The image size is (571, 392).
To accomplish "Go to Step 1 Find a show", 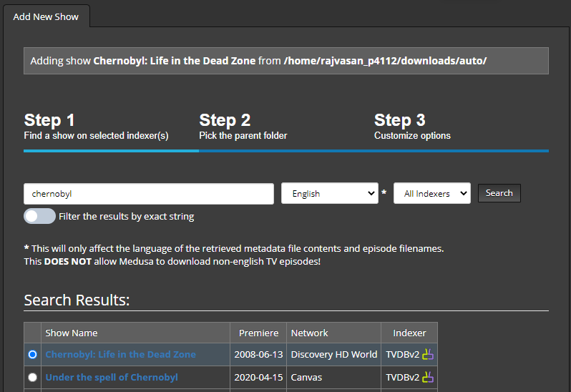I will [x=96, y=126].
